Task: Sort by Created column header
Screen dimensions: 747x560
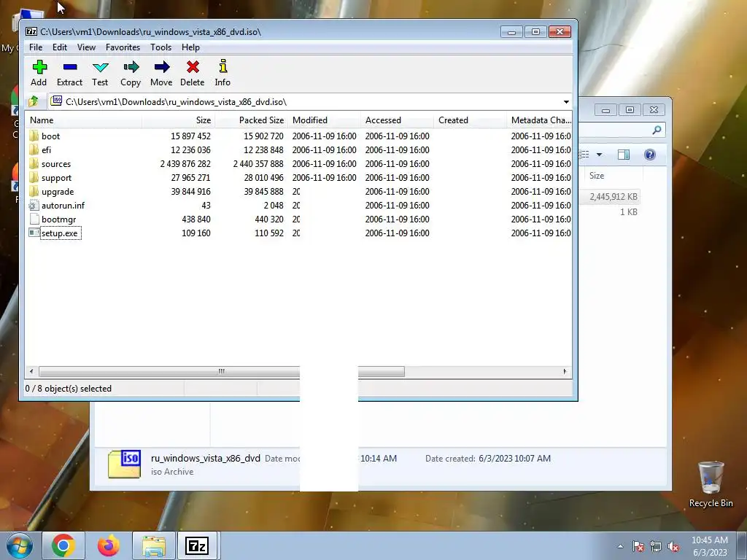Action: click(x=471, y=120)
